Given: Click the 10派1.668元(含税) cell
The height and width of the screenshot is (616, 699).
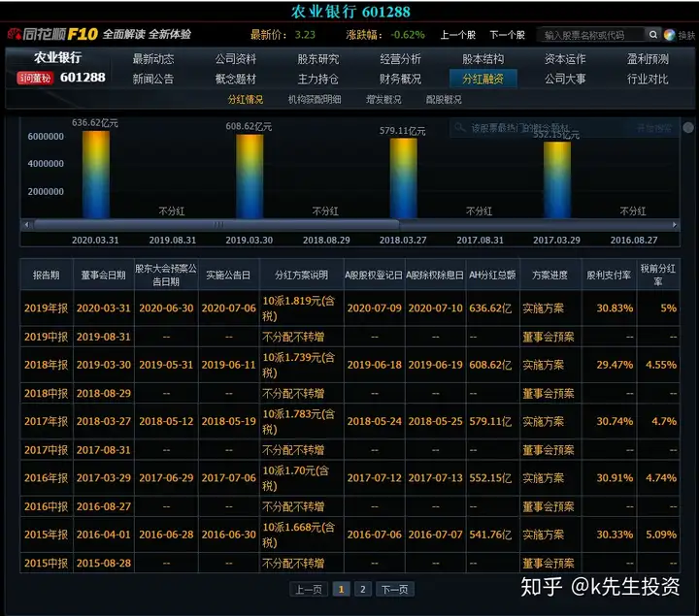Looking at the screenshot, I should pyautogui.click(x=301, y=535).
